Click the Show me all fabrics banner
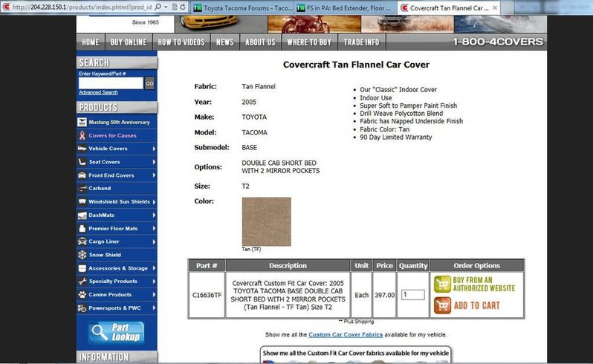The image size is (593, 364). pyautogui.click(x=356, y=354)
